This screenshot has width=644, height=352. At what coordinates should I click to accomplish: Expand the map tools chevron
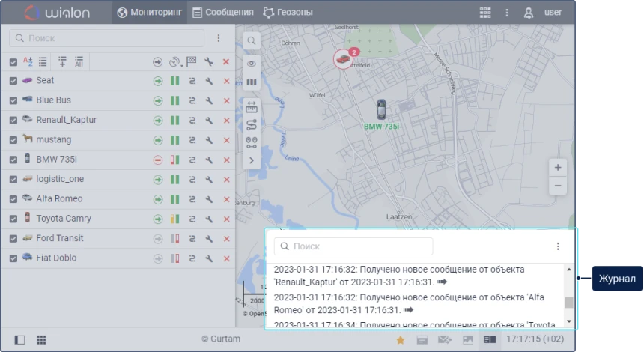tap(252, 160)
